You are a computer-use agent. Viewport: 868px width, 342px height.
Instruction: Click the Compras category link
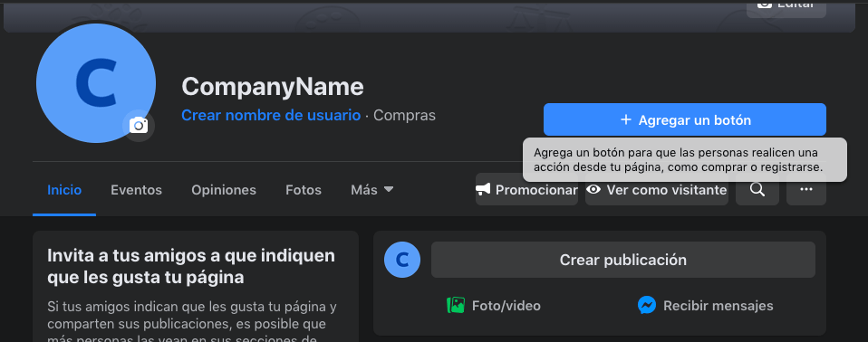pyautogui.click(x=405, y=116)
